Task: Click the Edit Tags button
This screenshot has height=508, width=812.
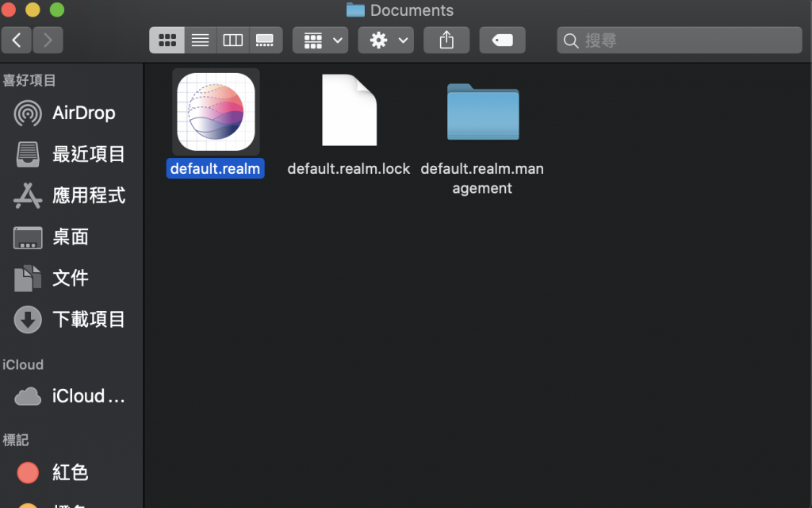Action: pyautogui.click(x=502, y=40)
